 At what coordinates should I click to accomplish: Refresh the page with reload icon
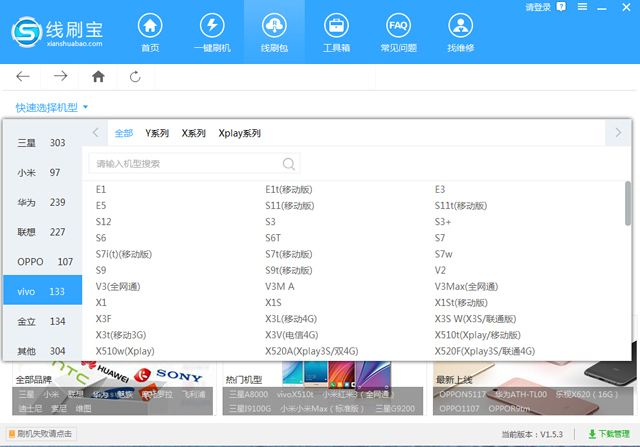pyautogui.click(x=135, y=76)
